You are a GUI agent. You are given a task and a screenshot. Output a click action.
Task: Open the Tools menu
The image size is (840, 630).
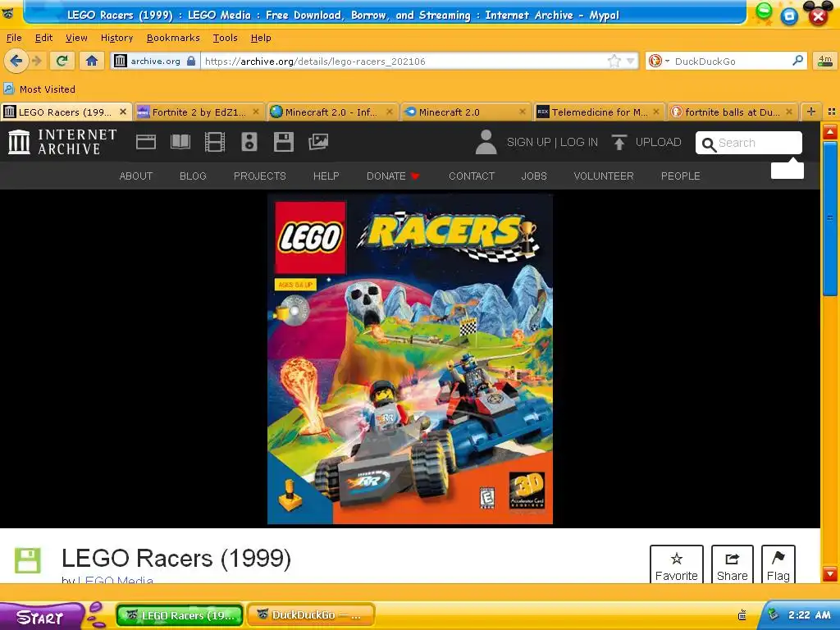225,38
